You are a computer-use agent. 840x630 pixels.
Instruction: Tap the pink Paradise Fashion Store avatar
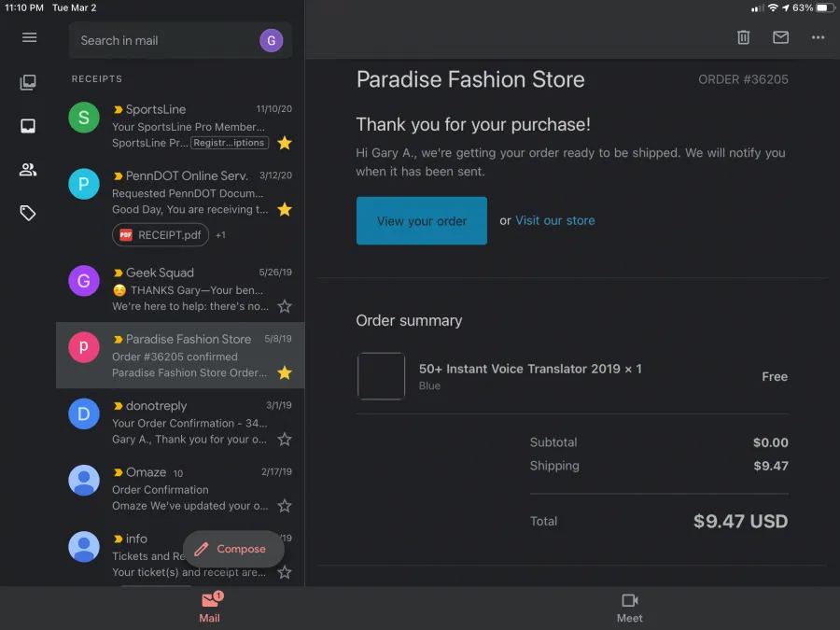(84, 347)
